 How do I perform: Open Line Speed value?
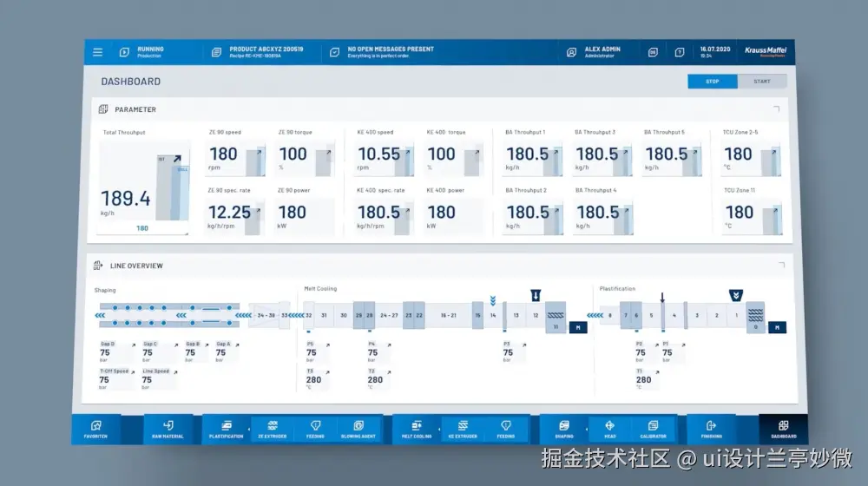147,380
